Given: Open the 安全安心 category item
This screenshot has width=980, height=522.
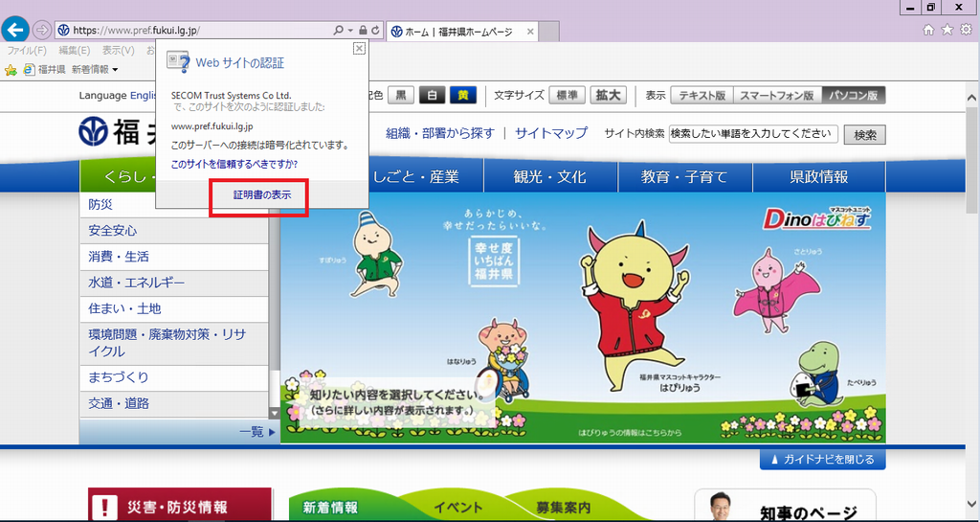Looking at the screenshot, I should (174, 231).
